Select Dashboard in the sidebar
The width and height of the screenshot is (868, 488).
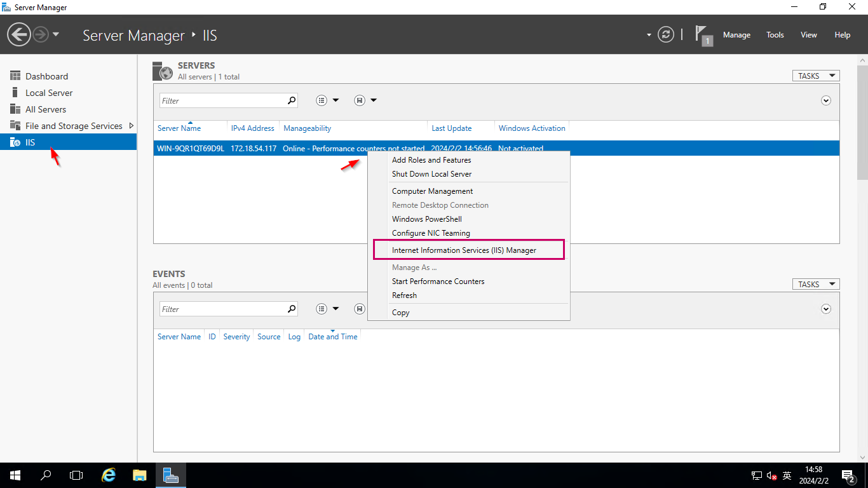tap(68, 76)
